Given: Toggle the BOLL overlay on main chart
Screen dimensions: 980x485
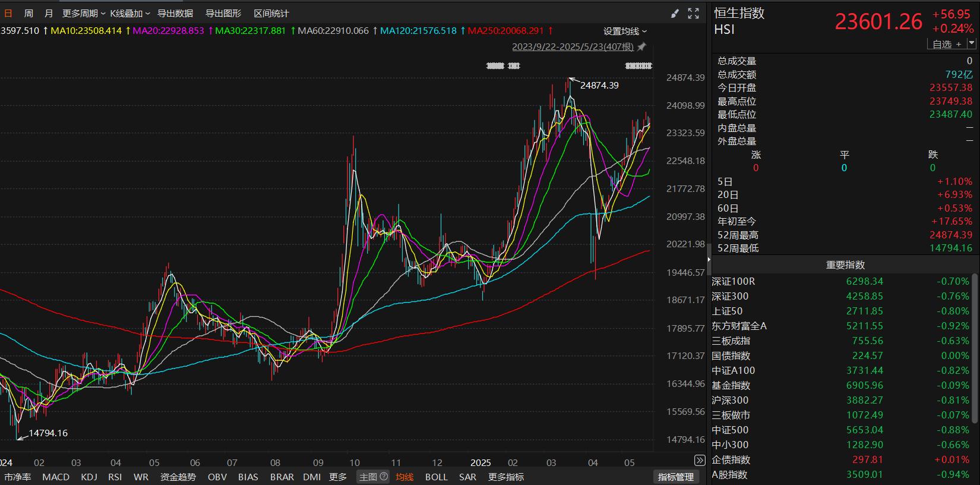Looking at the screenshot, I should click(x=436, y=477).
